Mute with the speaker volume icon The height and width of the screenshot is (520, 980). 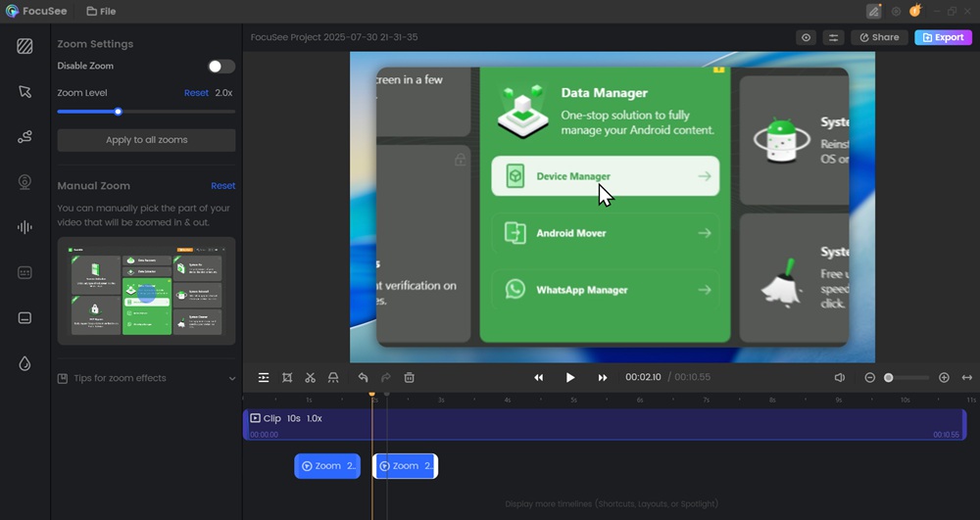pos(840,378)
